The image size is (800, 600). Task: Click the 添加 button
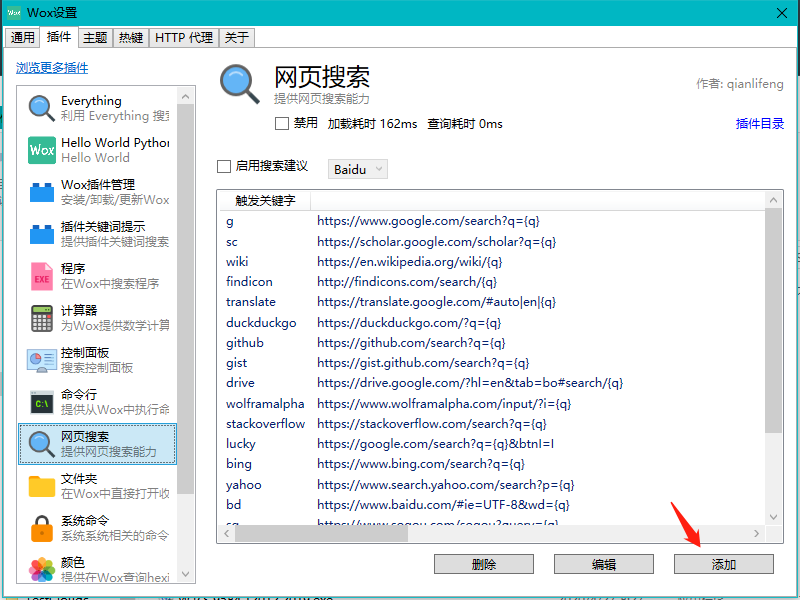point(723,564)
